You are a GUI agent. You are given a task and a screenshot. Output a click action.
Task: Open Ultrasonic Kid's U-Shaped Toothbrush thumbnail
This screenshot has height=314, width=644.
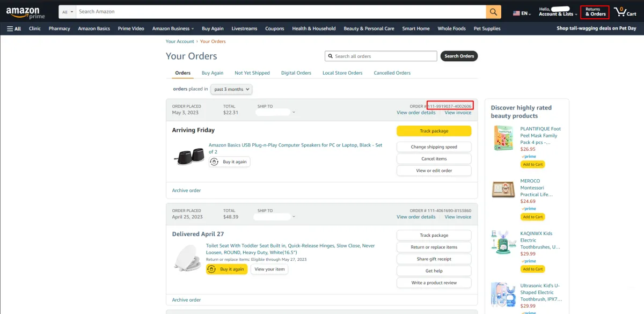click(503, 295)
